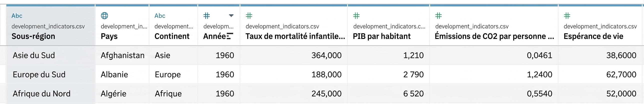Select the Pays column header
The image size is (644, 104).
tap(109, 36)
